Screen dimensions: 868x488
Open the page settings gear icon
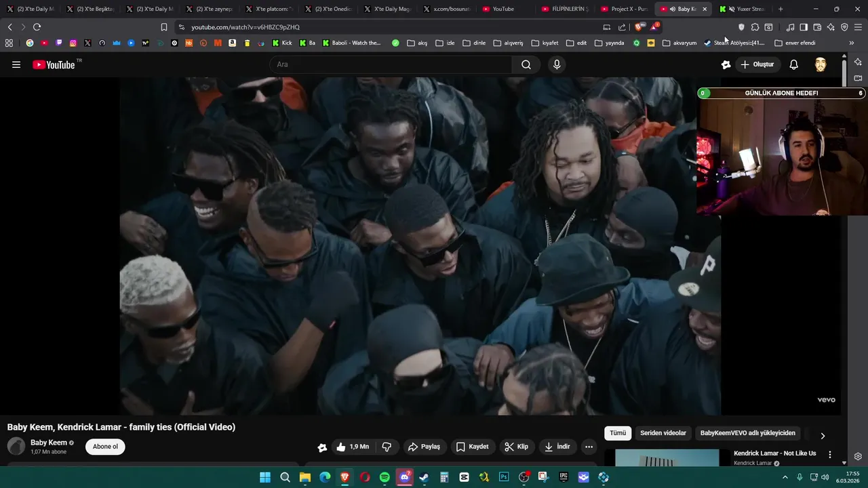(x=858, y=456)
